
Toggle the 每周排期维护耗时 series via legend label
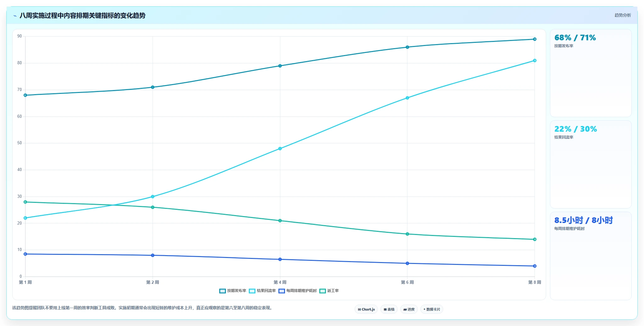point(301,291)
